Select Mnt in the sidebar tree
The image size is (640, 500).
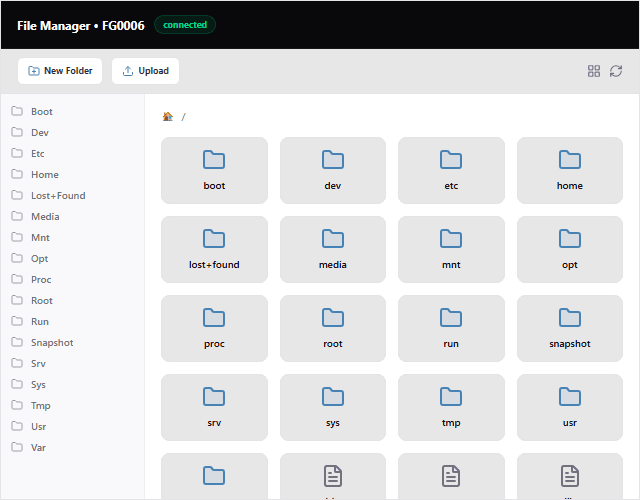(72, 238)
